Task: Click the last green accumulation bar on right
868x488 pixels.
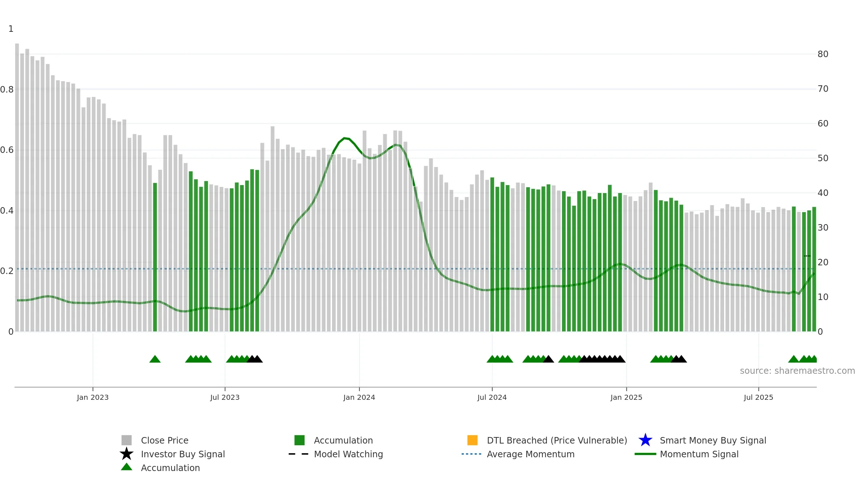Action: 814,269
